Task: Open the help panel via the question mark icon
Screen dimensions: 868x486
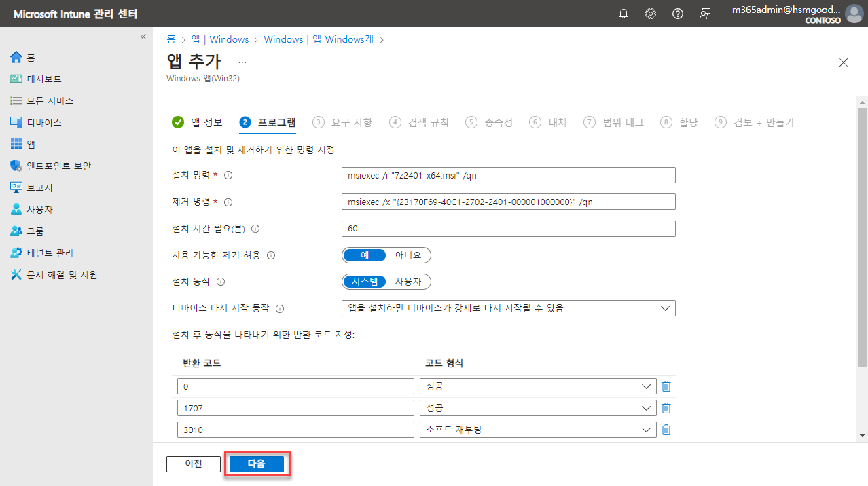Action: tap(677, 13)
